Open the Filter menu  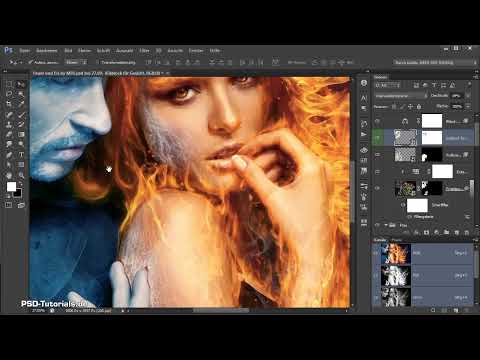[144, 51]
